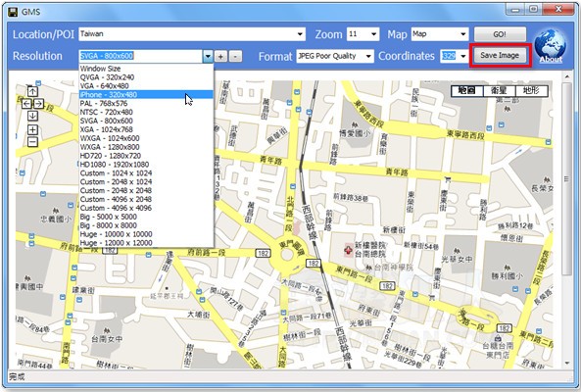
Task: Click the 忠義國小 label on the map
Action: pyautogui.click(x=56, y=219)
